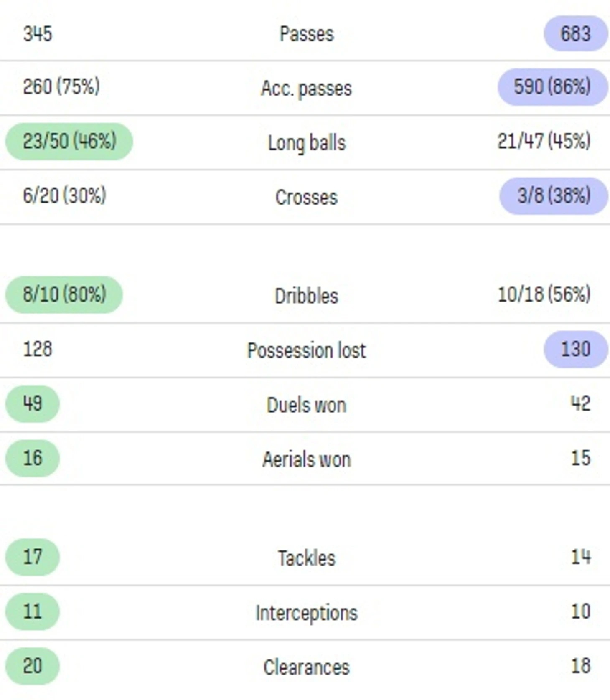Click the Interceptions stat label
610x700 pixels.
coord(306,613)
